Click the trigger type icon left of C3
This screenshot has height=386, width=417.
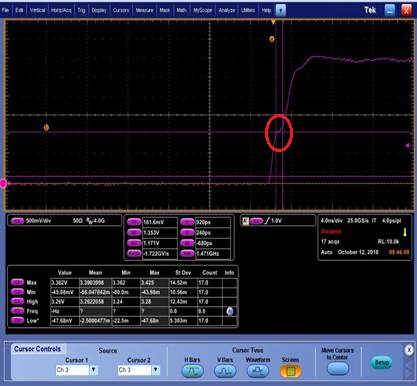245,221
